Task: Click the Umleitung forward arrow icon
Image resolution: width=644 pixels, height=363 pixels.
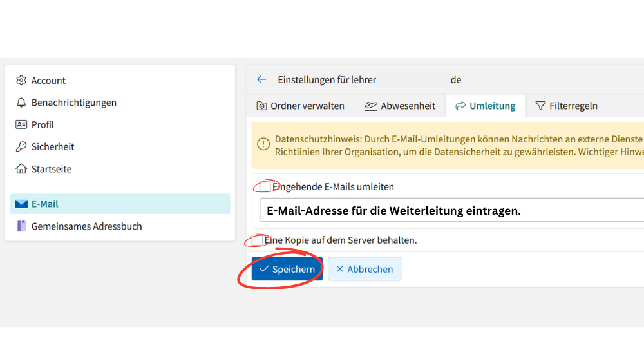Action: click(x=460, y=106)
